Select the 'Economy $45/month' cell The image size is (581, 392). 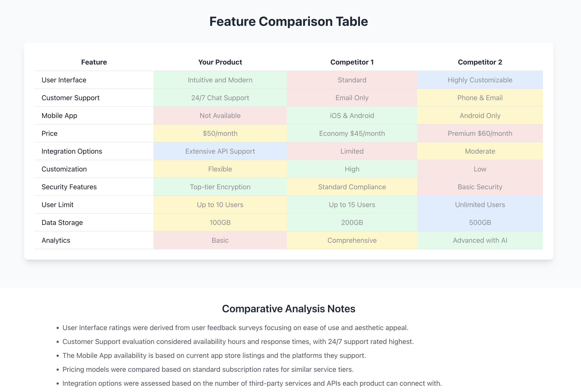[352, 133]
